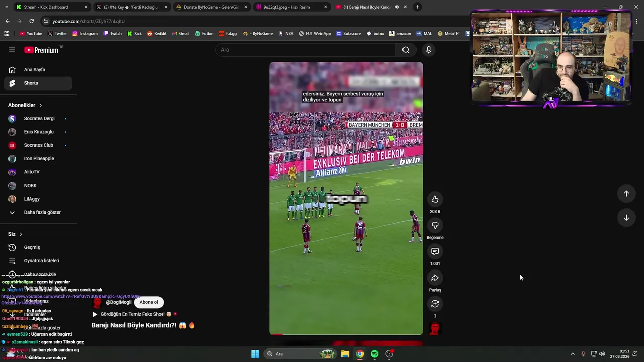Start voice search with the microphone icon
644x362 pixels.
coord(429,50)
